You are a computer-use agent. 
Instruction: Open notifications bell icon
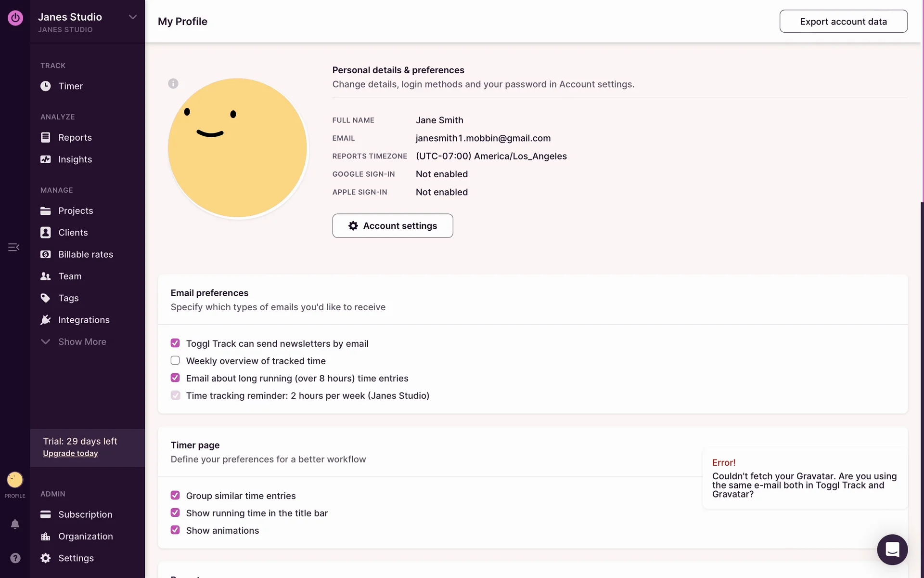pos(15,524)
